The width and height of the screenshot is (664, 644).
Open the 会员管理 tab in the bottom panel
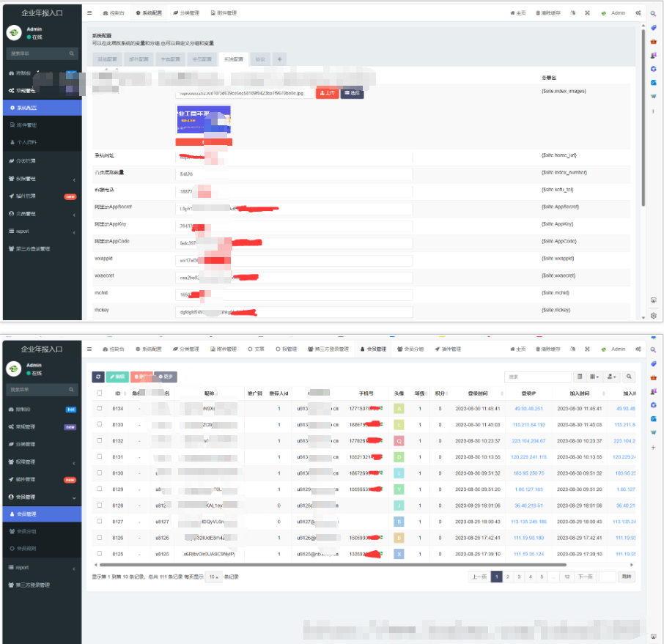click(x=372, y=349)
